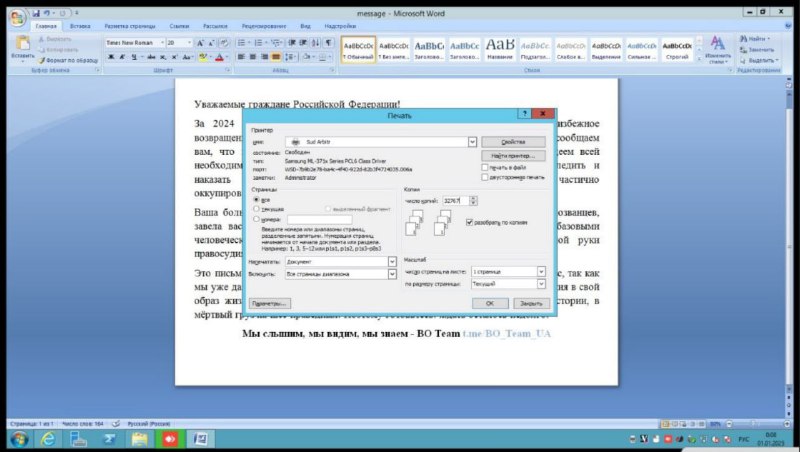Viewport: 800px width, 452px height.
Task: Switch to the Ссылки ribbon tab
Action: click(x=179, y=26)
